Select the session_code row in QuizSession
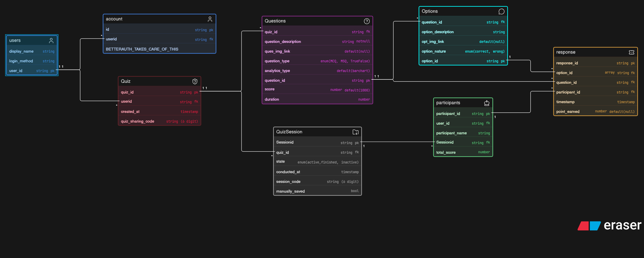Image resolution: width=644 pixels, height=258 pixels. pos(317,182)
